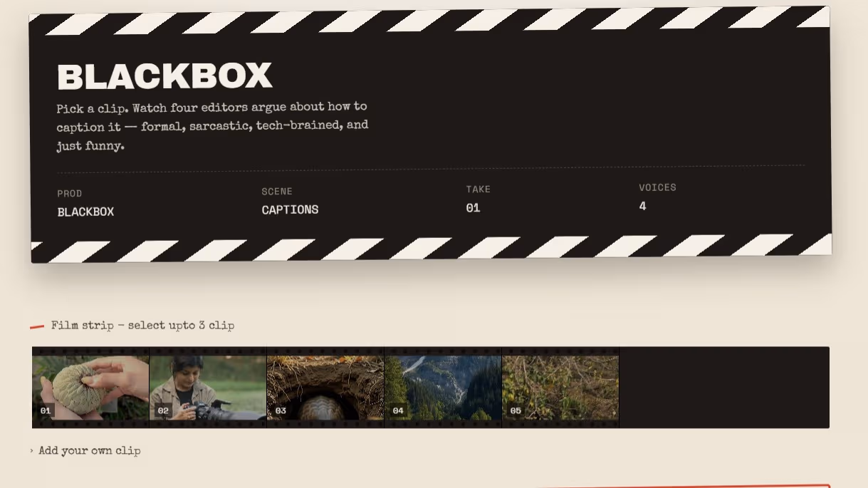Select clip 02 of woman holding a camera
The height and width of the screenshot is (488, 868).
point(208,387)
